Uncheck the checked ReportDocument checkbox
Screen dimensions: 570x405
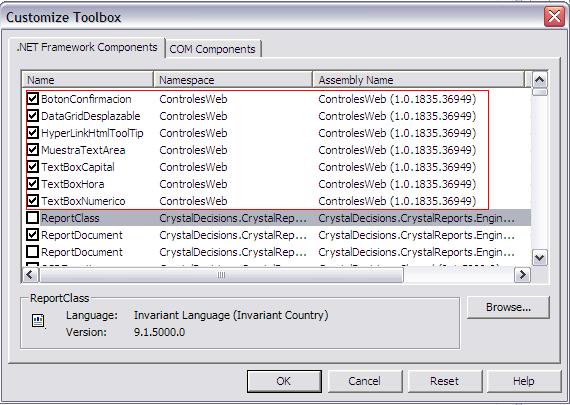point(33,235)
